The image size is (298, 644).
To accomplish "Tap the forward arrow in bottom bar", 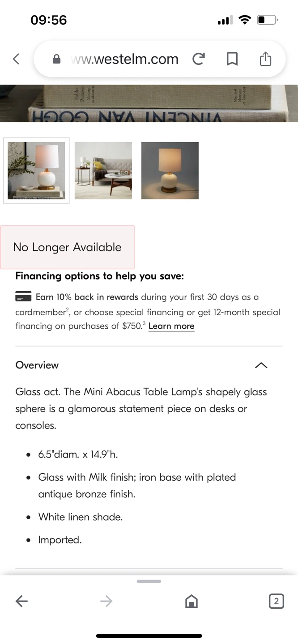I will [106, 602].
